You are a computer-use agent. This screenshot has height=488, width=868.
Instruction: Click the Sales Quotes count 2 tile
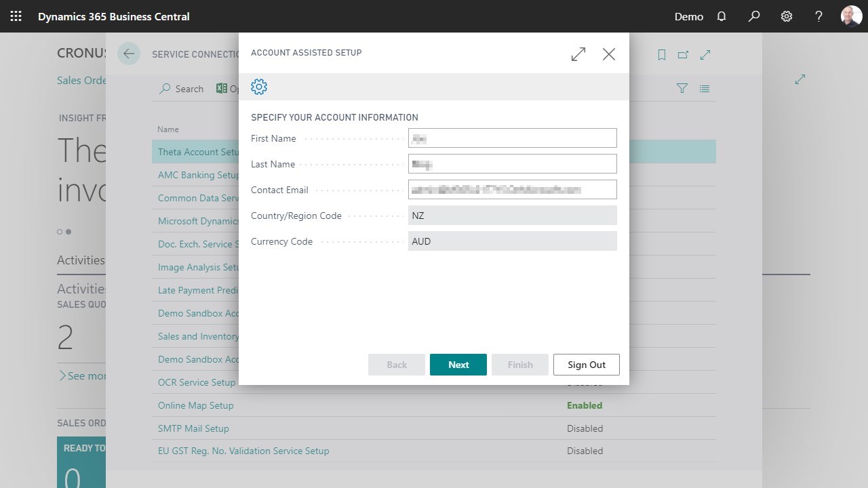click(x=66, y=337)
